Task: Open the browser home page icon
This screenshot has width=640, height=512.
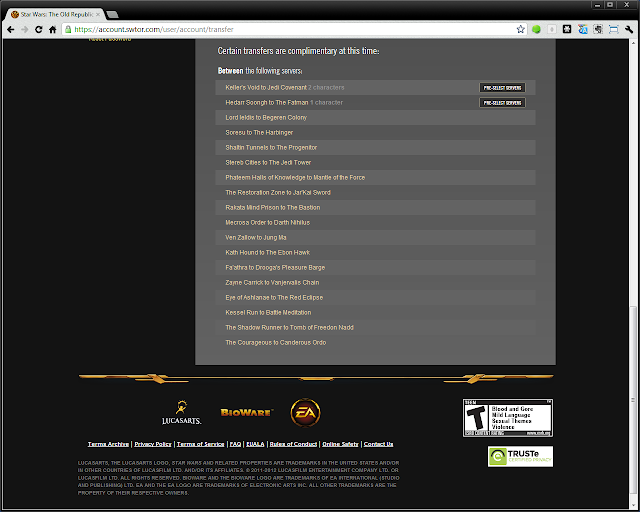Action: [x=52, y=29]
